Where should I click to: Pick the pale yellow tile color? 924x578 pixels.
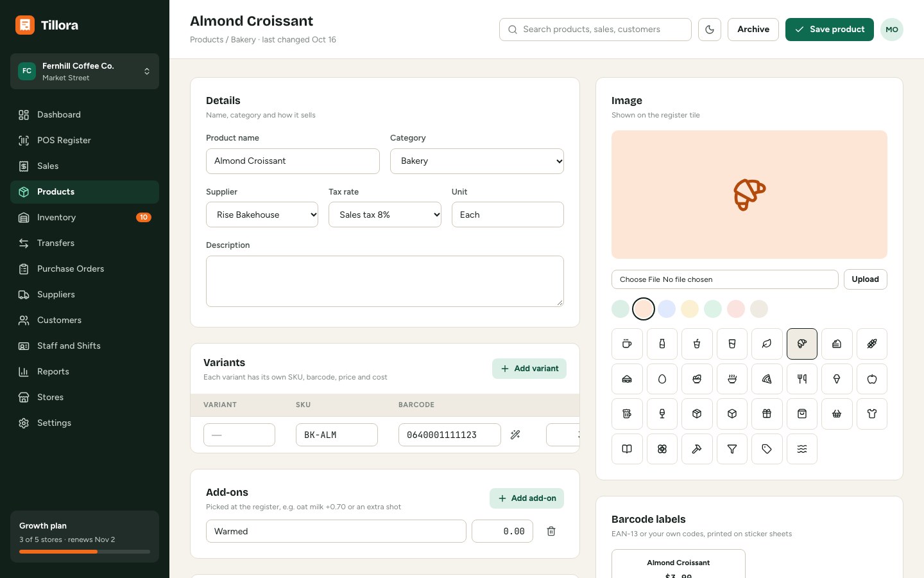(690, 309)
